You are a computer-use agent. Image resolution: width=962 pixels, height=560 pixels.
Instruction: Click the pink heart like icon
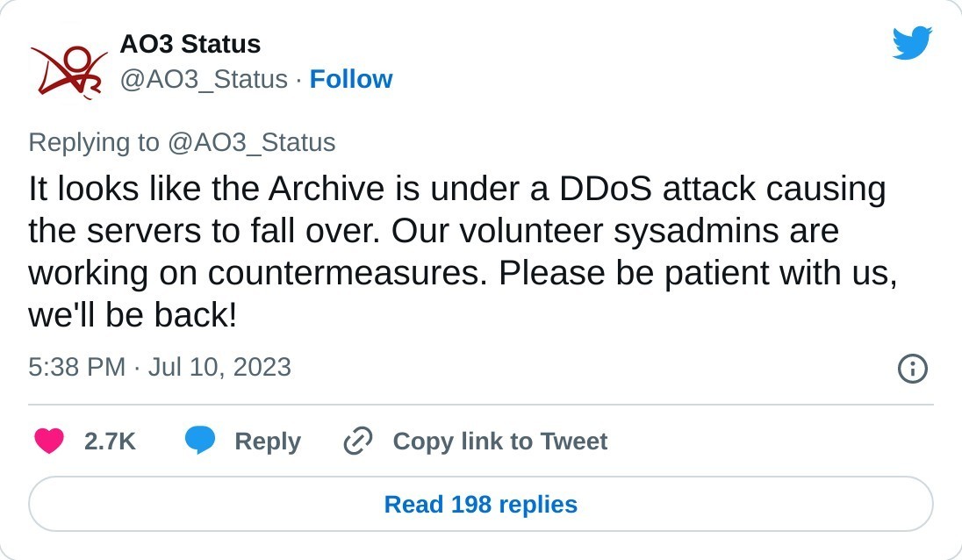(49, 441)
